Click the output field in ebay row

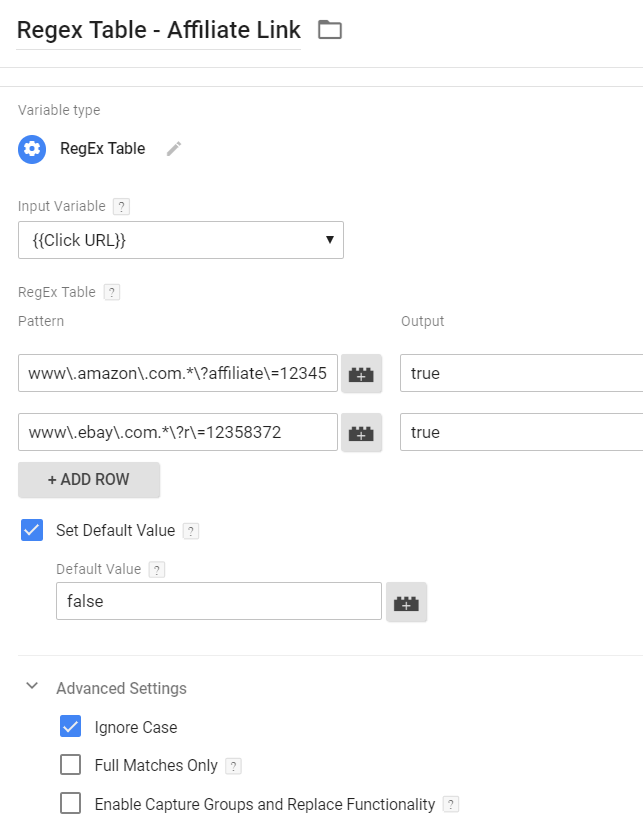click(x=522, y=432)
